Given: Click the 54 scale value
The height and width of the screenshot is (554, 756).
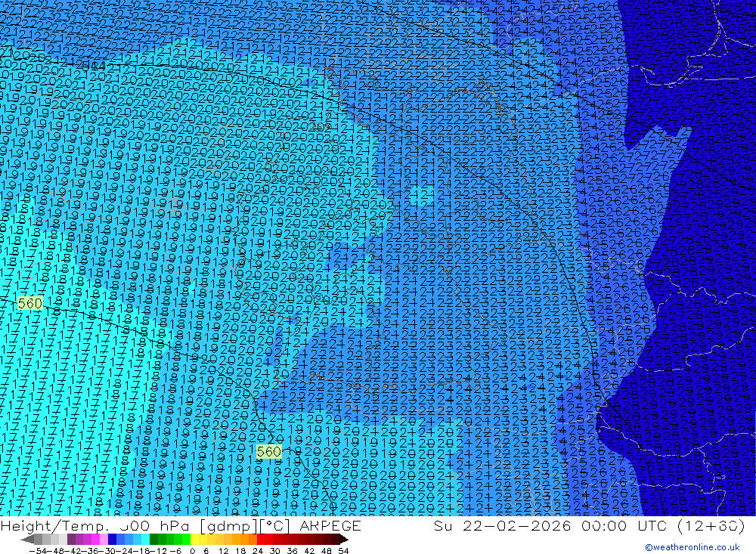Looking at the screenshot, I should pos(343,551).
